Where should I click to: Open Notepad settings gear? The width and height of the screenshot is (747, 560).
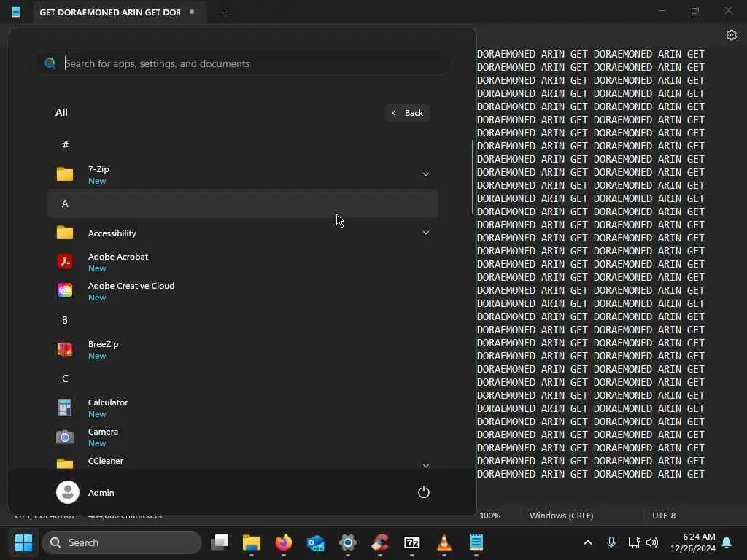[731, 35]
